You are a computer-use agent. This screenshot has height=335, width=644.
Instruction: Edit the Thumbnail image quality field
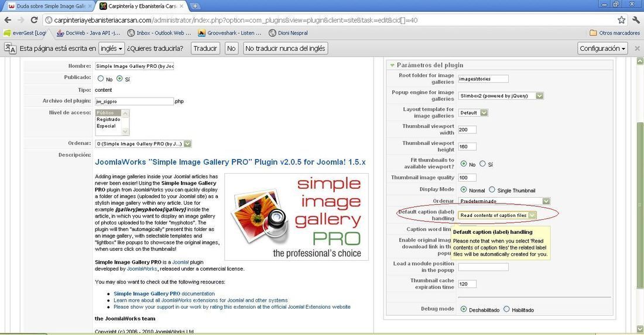(x=467, y=178)
